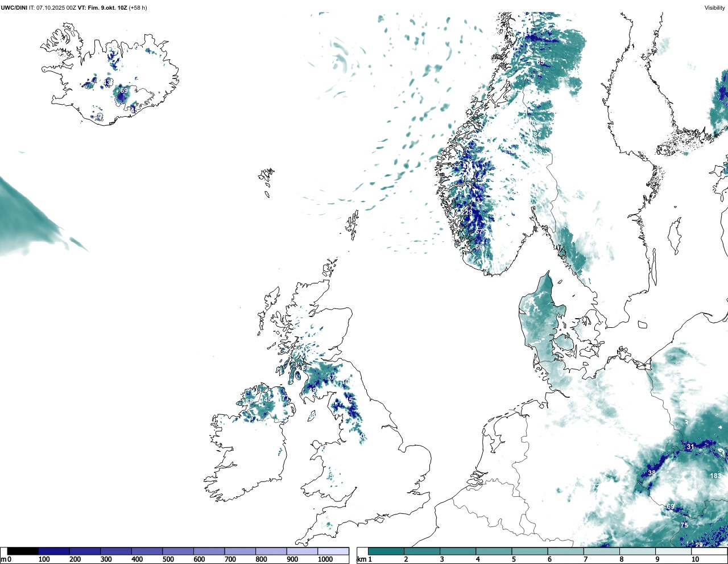
Task: Click the '1000' tick on meter scale
Action: pos(325,559)
